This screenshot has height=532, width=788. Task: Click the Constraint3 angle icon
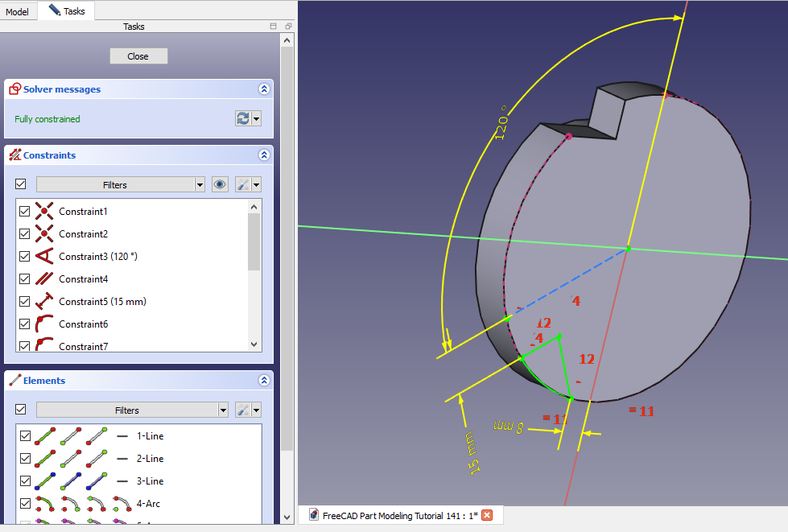44,256
